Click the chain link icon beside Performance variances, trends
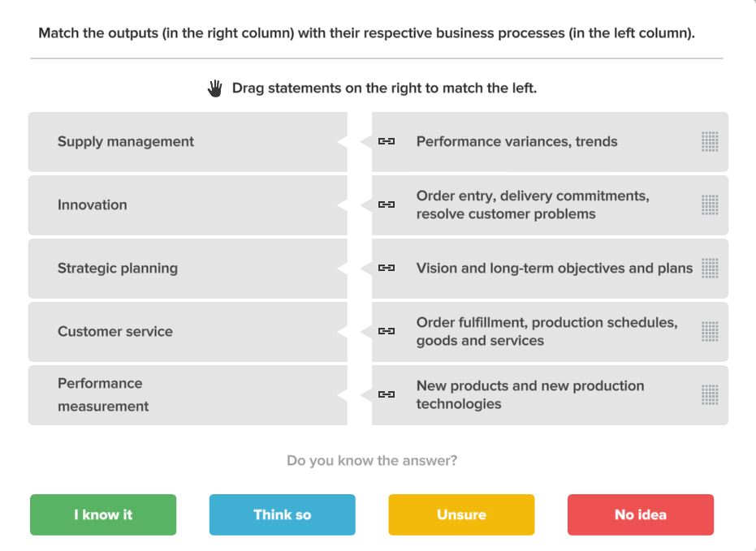The height and width of the screenshot is (551, 756). 387,141
